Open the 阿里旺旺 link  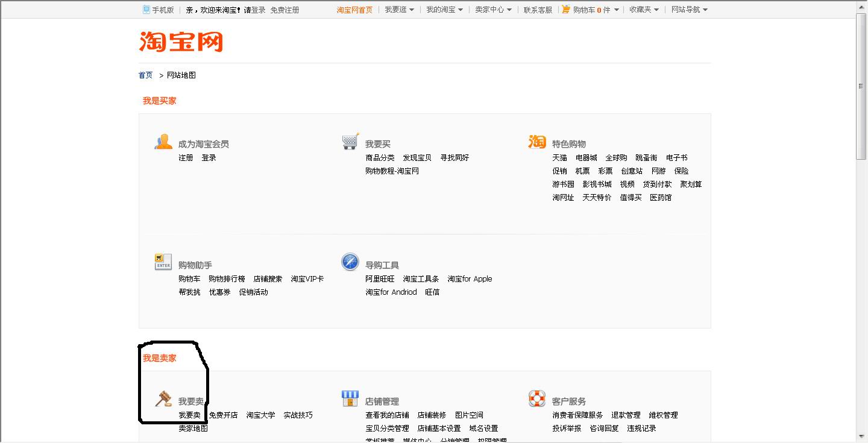click(380, 279)
